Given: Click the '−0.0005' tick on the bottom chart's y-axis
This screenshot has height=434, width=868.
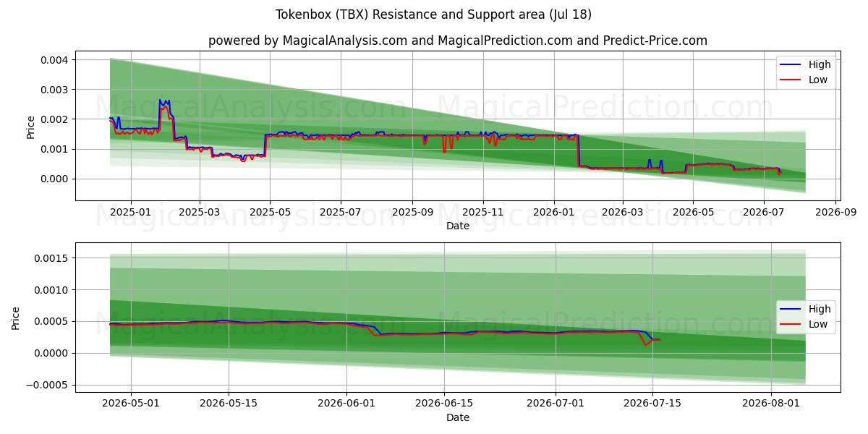Looking at the screenshot, I should pyautogui.click(x=48, y=385).
